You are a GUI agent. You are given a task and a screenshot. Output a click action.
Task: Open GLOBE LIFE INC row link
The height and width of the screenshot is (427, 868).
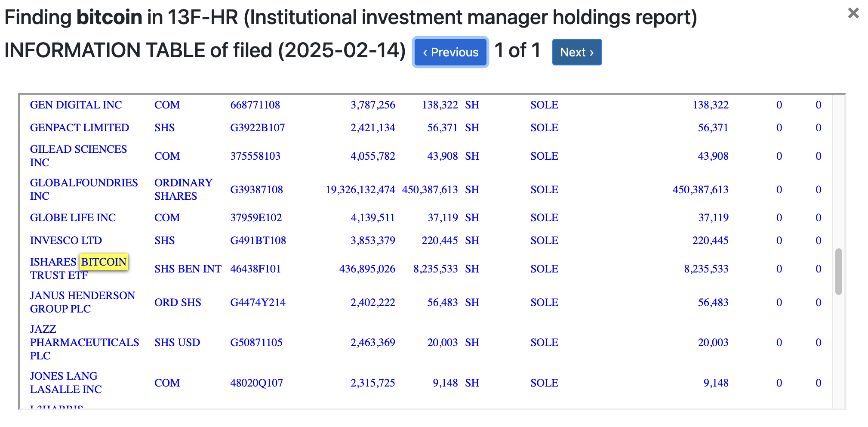(x=73, y=217)
